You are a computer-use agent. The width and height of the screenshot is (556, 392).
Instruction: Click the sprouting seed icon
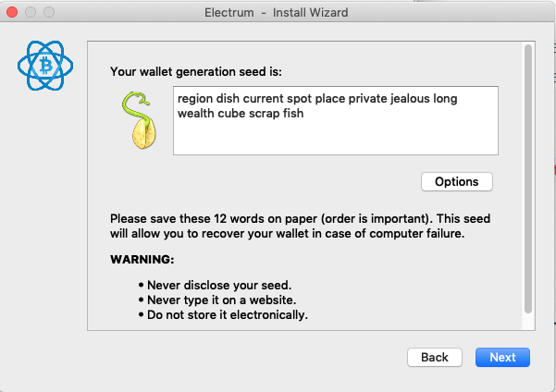click(139, 120)
